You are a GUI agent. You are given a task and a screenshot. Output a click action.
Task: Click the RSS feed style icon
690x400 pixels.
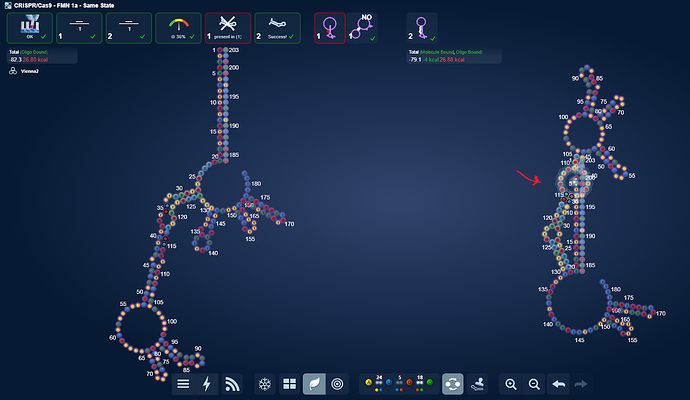pos(232,383)
